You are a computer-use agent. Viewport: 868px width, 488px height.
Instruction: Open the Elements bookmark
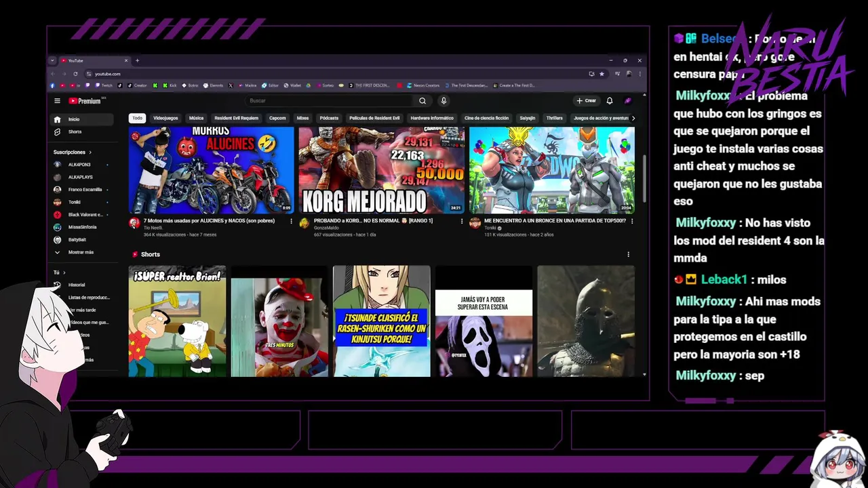click(x=213, y=85)
